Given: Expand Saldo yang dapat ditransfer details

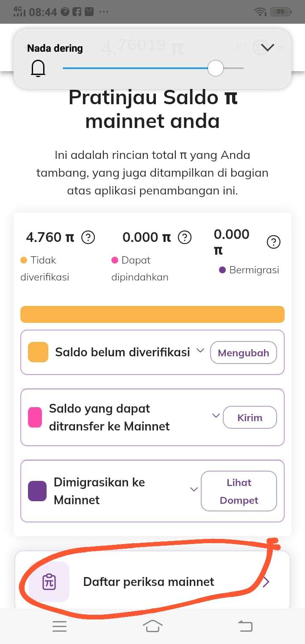Looking at the screenshot, I should [x=216, y=416].
